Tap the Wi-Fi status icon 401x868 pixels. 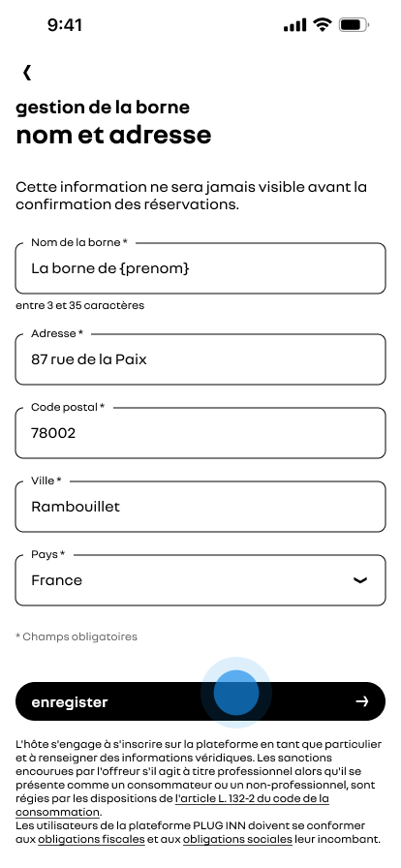[322, 25]
